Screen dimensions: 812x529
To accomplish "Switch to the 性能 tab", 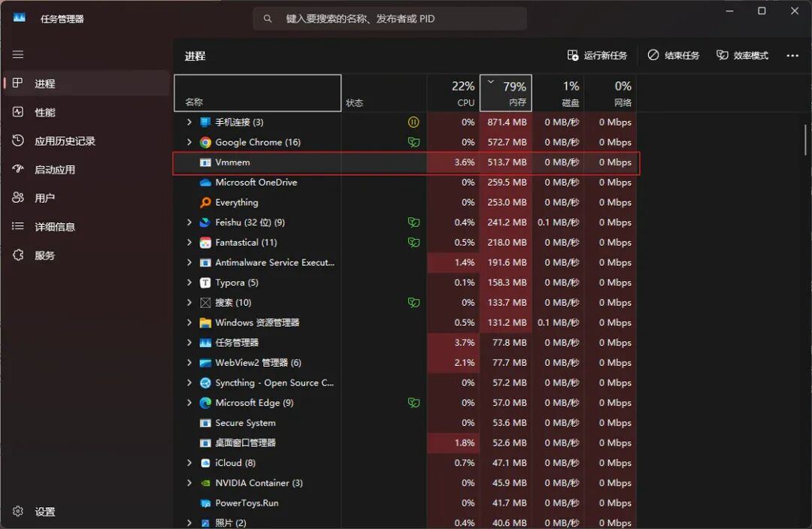I will point(86,112).
